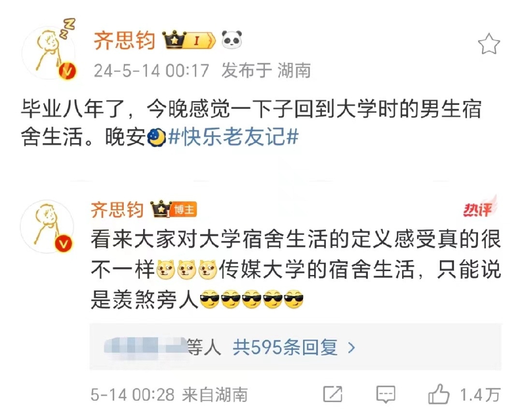The height and width of the screenshot is (420, 522).
Task: Tap the panda badge icon beside the author name
Action: 232,40
